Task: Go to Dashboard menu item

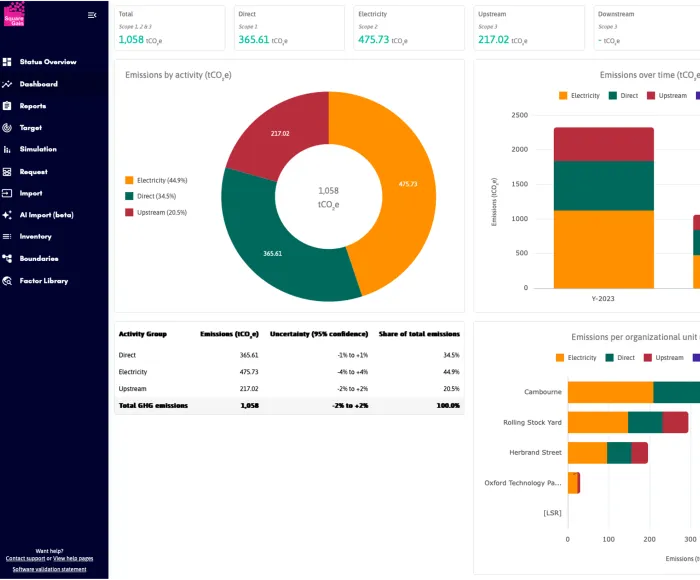Action: tap(39, 84)
